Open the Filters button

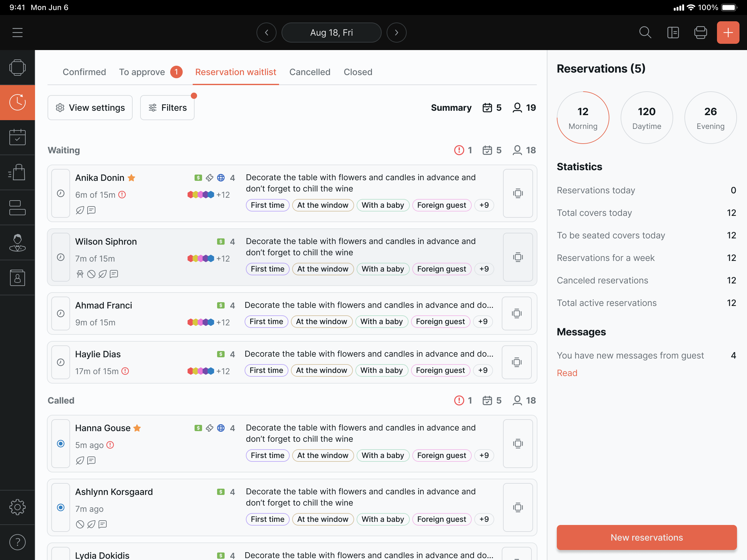click(x=167, y=107)
